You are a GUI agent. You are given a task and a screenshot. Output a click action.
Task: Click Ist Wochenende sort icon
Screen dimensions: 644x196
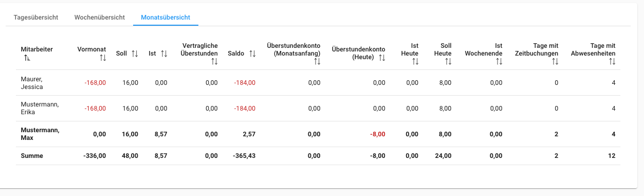[x=499, y=62]
